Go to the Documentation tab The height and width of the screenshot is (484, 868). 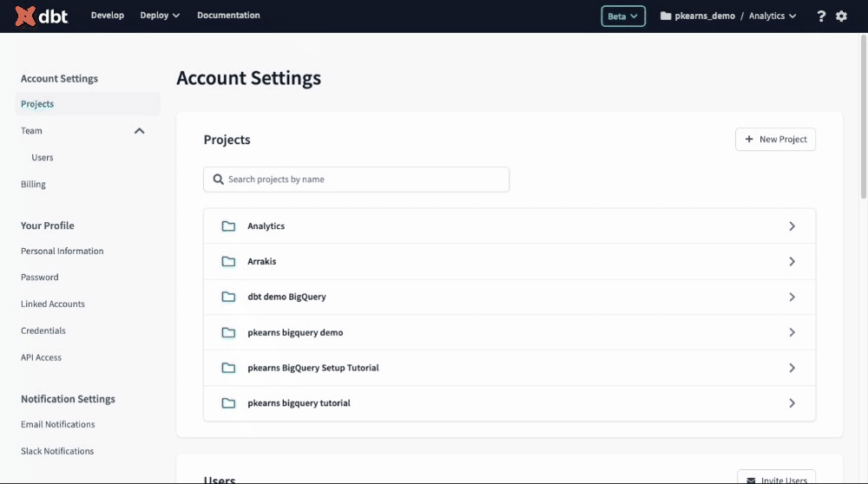[228, 16]
